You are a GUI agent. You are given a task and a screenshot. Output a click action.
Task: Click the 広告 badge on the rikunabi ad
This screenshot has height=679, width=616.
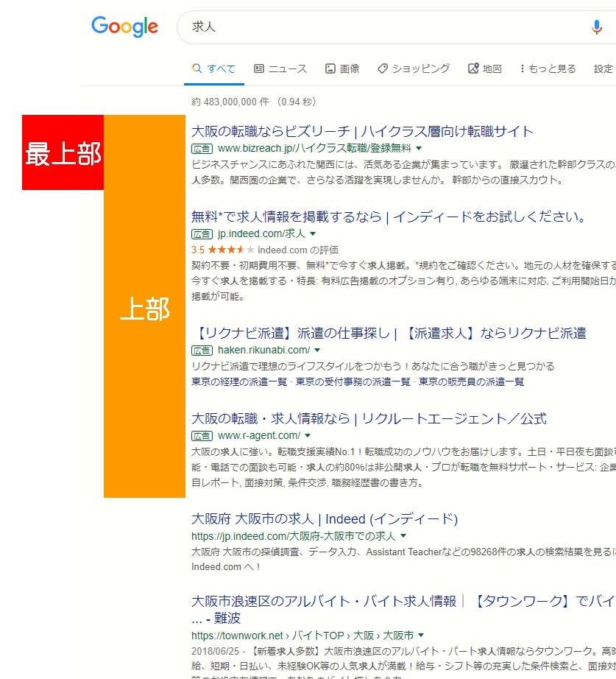pos(202,351)
